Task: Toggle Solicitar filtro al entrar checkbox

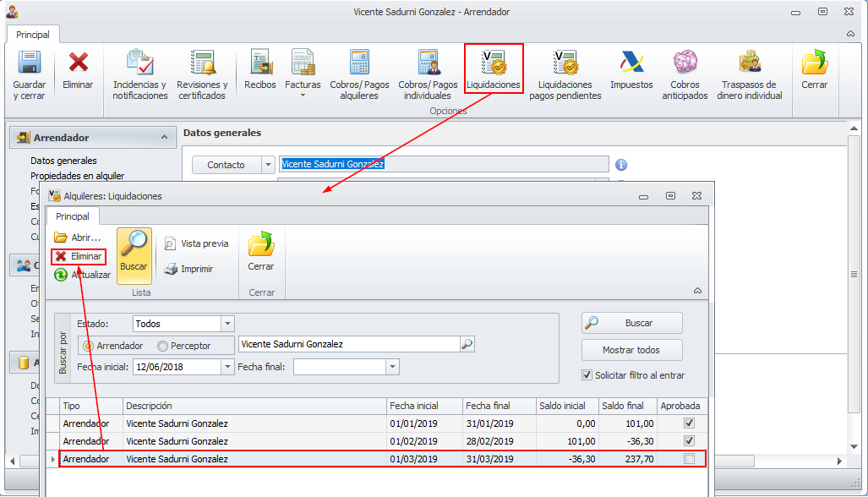Action: (x=587, y=375)
